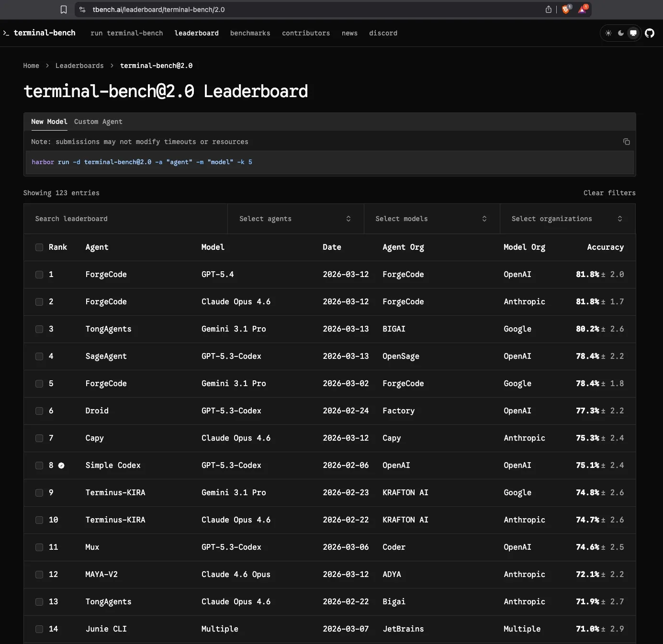Click 'Claude 4.6 Opus' model cell
The width and height of the screenshot is (663, 644).
pyautogui.click(x=236, y=575)
